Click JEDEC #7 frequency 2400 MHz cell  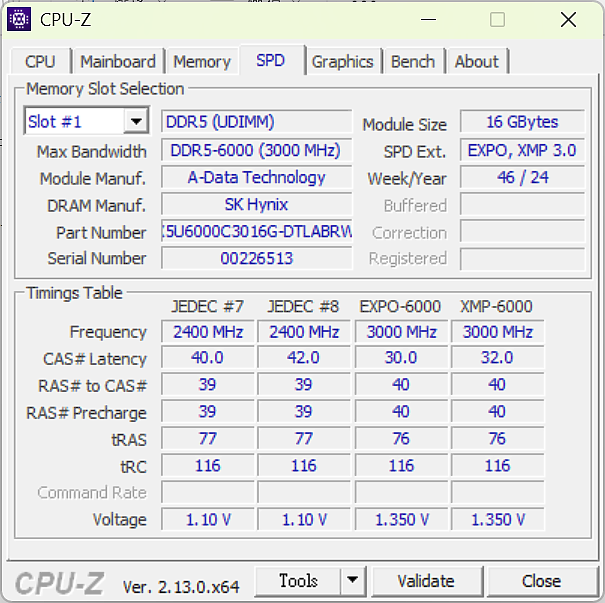(x=208, y=331)
